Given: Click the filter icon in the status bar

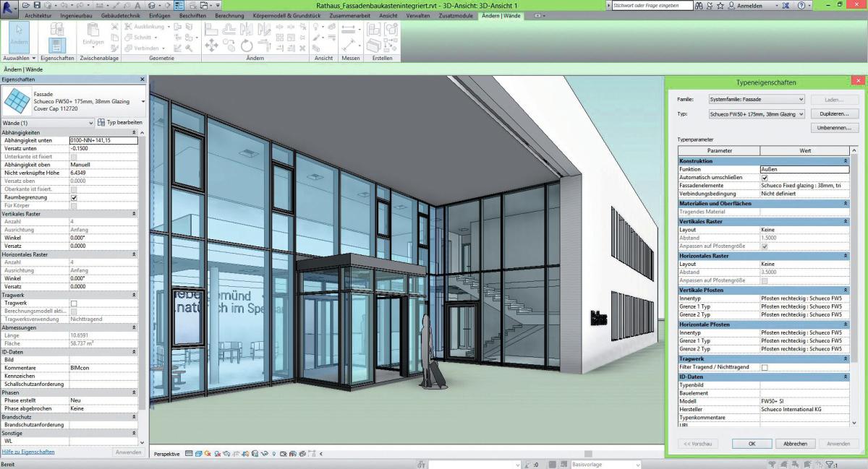Looking at the screenshot, I should tap(829, 464).
